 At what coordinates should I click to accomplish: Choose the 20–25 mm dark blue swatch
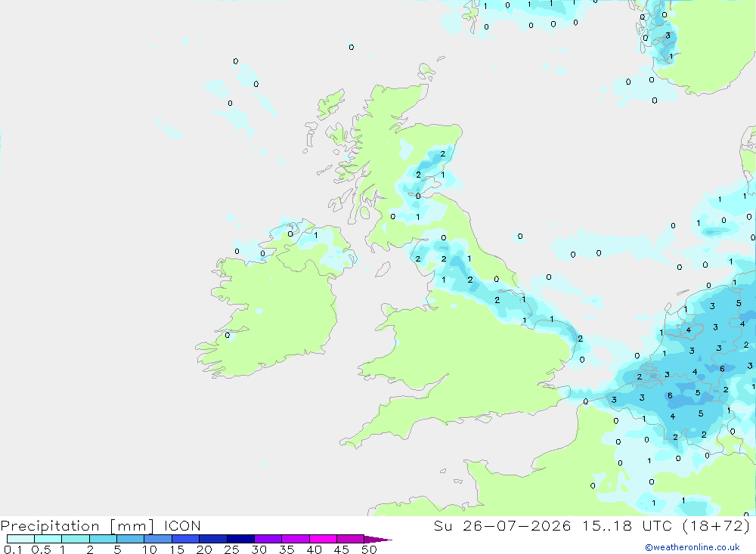pos(213,539)
